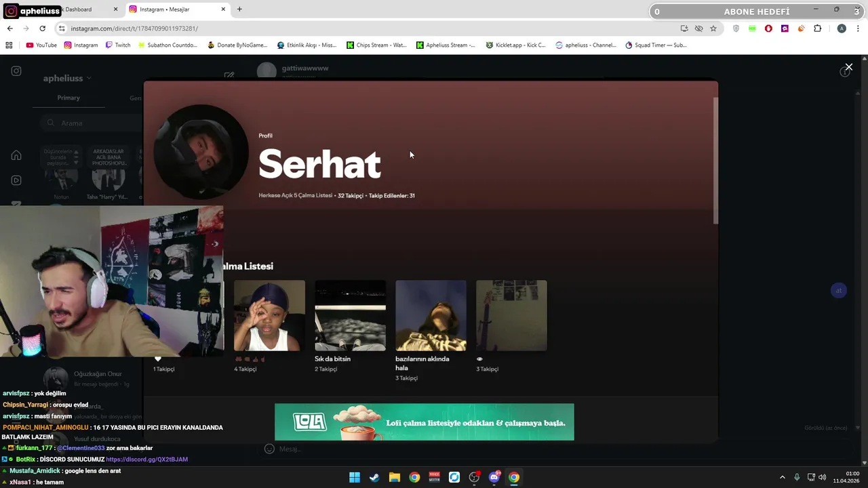Click the address bar URL field
The width and height of the screenshot is (868, 488).
tap(366, 28)
